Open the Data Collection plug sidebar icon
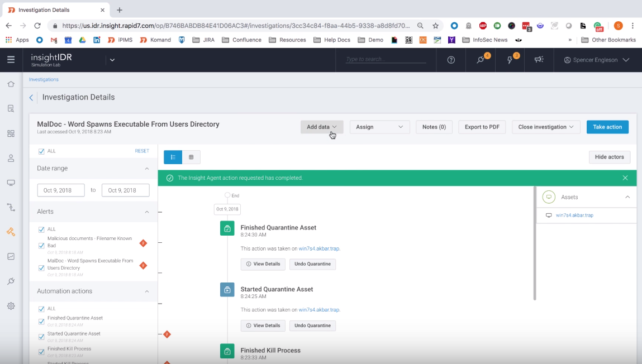 tap(11, 281)
